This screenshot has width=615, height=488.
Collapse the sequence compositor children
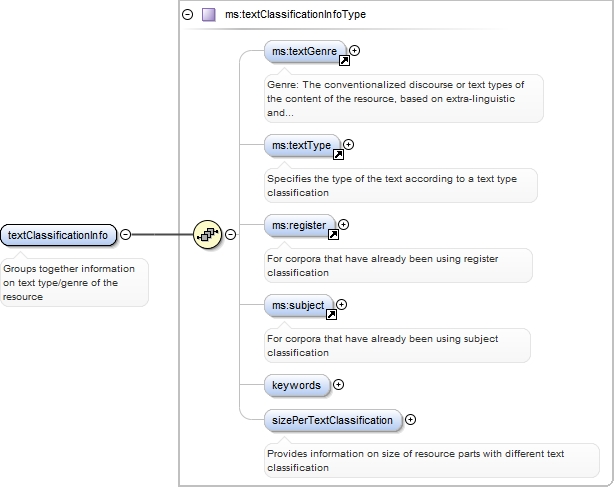pos(230,235)
